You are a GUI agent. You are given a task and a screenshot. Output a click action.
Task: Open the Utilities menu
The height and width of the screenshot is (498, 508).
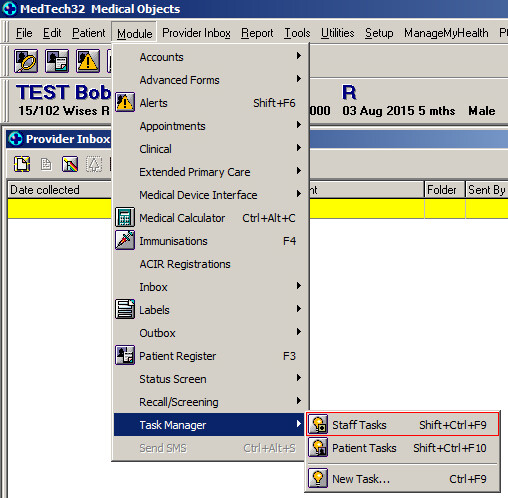click(x=338, y=33)
